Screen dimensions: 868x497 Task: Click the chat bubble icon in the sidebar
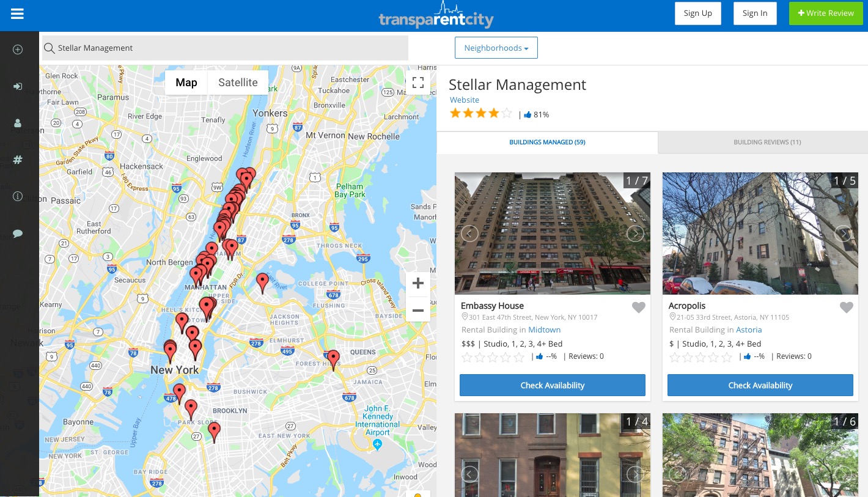[18, 233]
